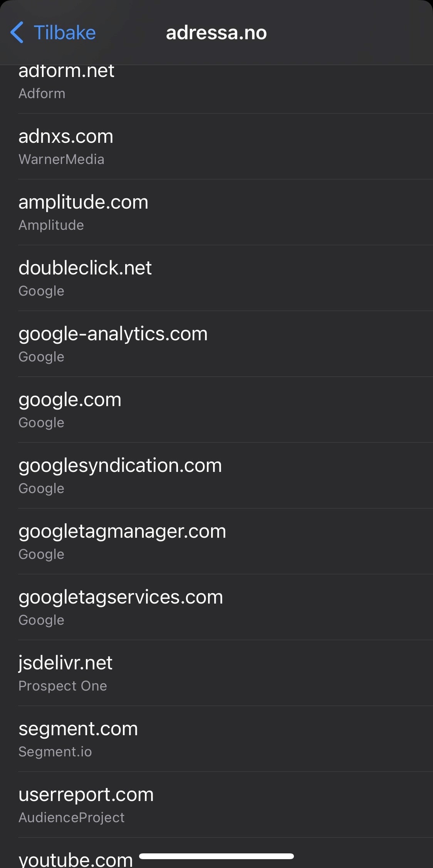433x868 pixels.
Task: Open google-analytics.com tracker row
Action: click(x=216, y=344)
